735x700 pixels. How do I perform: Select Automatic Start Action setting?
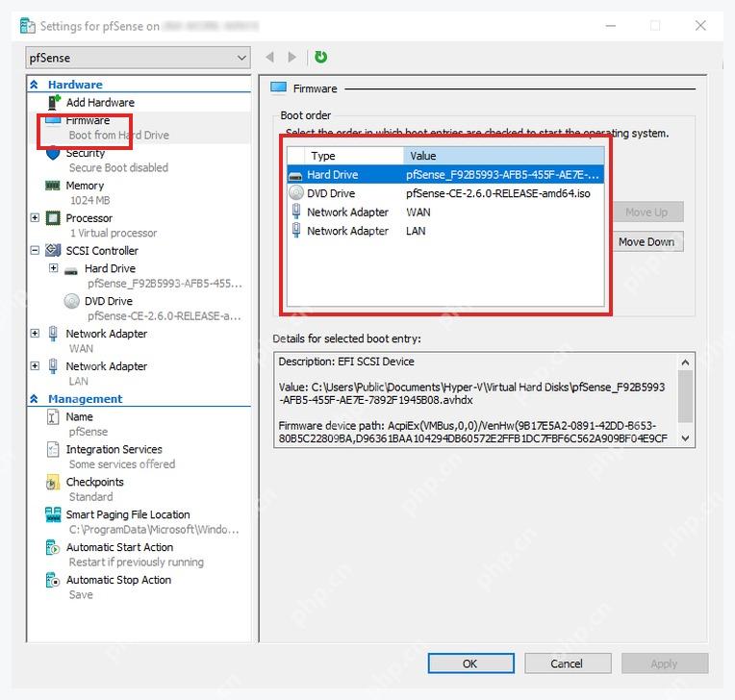tap(119, 547)
